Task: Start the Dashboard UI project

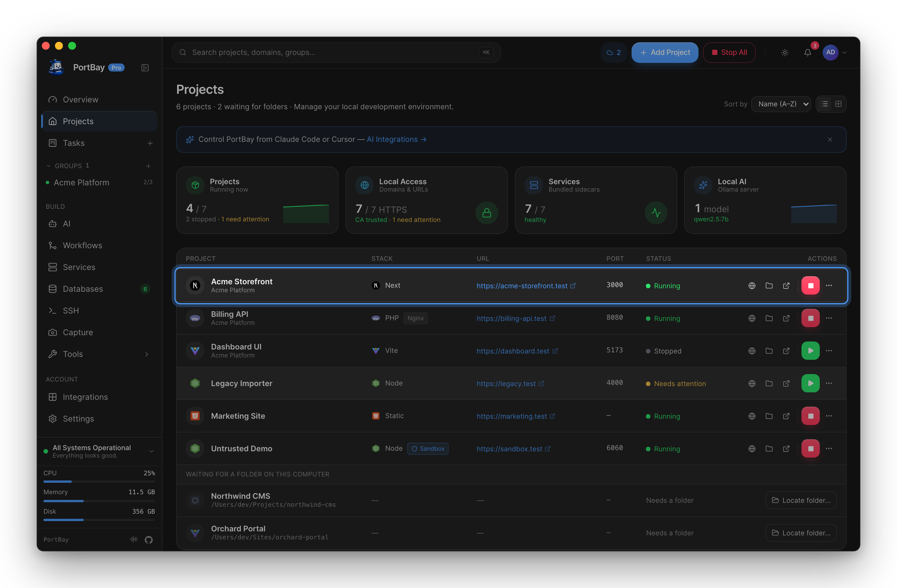Action: pyautogui.click(x=810, y=351)
